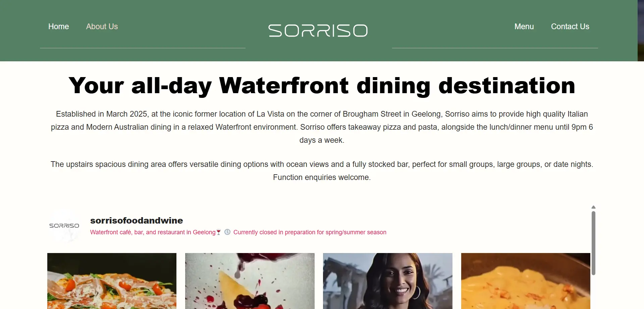This screenshot has height=309, width=644.
Task: Click the Sorriso logo in the header
Action: tap(318, 30)
